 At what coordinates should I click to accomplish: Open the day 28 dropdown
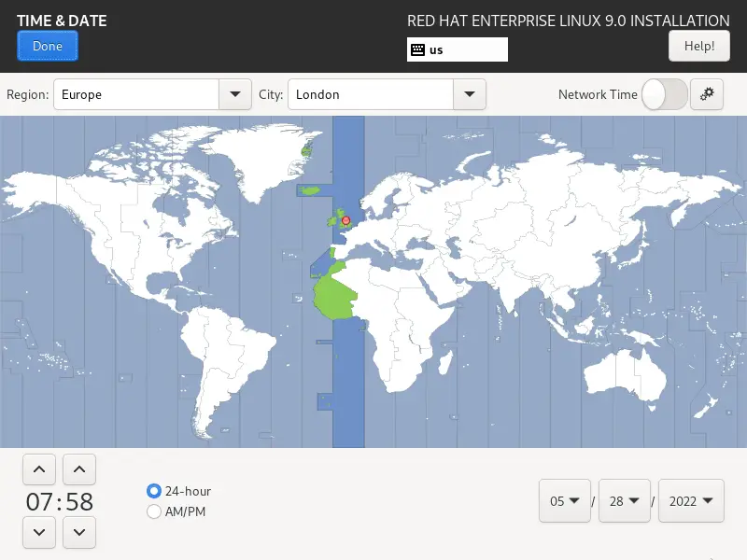(x=624, y=501)
